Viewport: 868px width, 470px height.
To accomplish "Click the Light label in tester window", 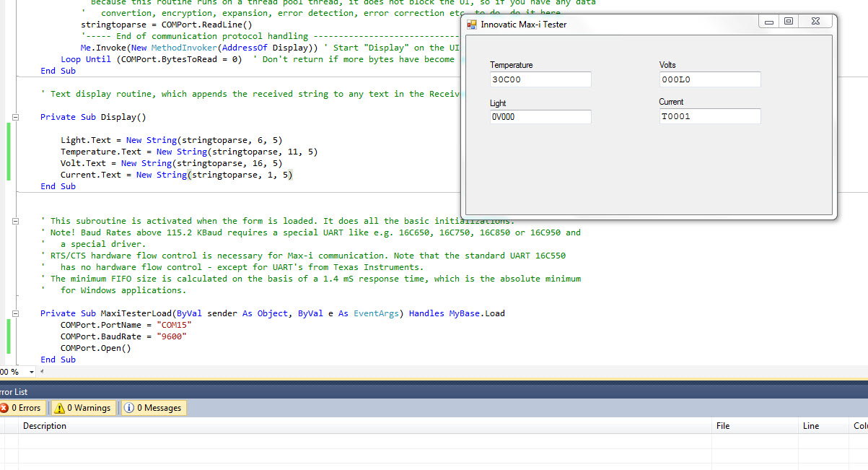I will tap(498, 103).
